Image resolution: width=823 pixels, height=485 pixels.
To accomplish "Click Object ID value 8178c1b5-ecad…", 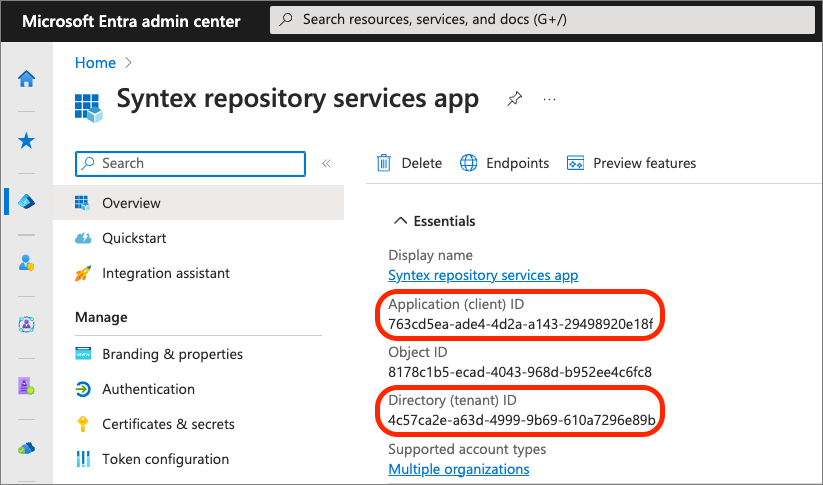I will click(x=520, y=373).
